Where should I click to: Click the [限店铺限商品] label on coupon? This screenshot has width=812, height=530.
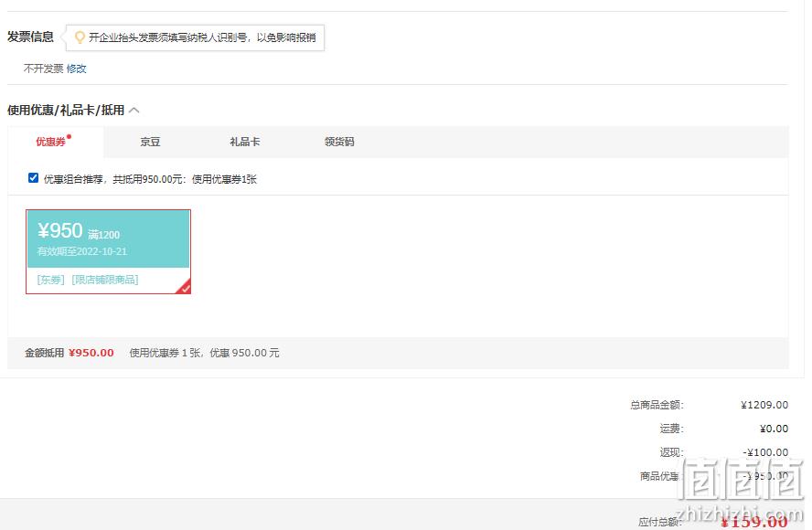click(105, 280)
